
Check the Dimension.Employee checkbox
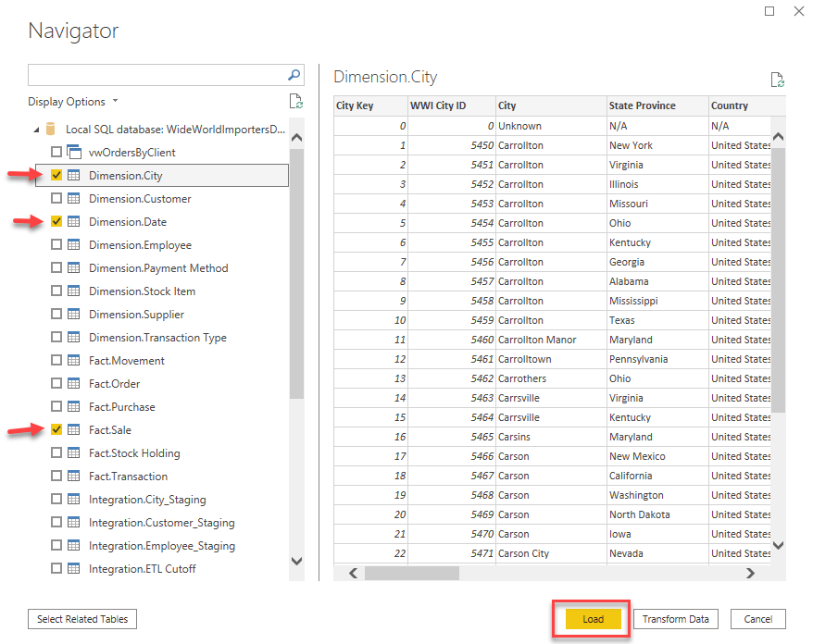click(x=56, y=244)
